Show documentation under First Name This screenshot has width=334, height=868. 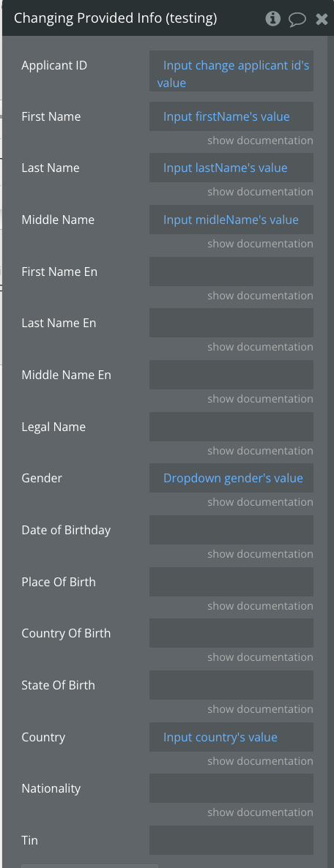(x=260, y=141)
